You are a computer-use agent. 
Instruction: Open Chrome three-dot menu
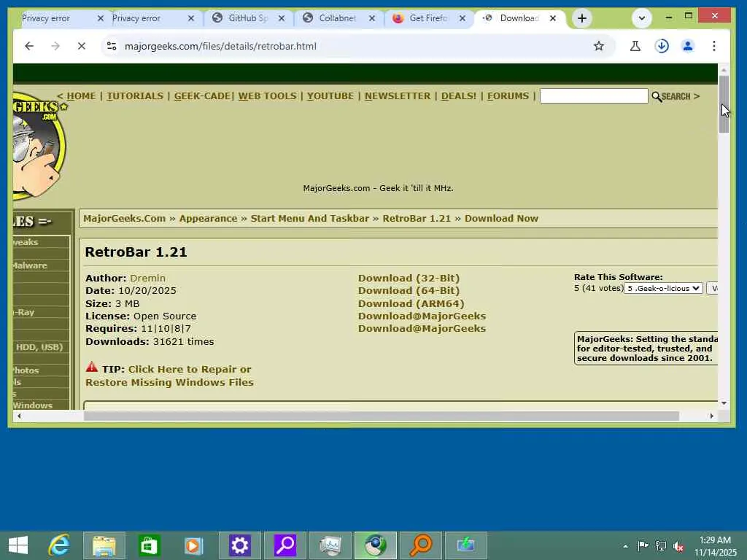713,46
